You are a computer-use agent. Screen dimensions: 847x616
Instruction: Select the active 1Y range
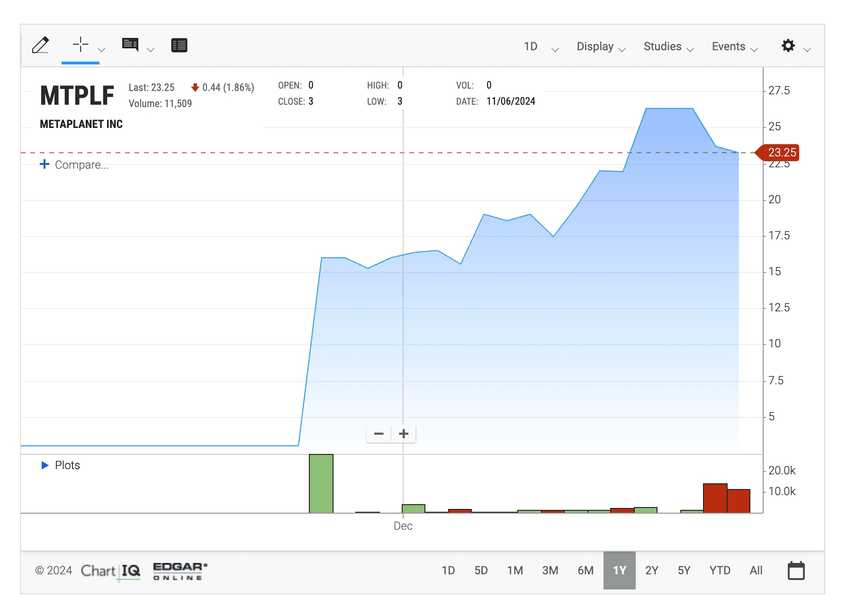click(x=620, y=571)
